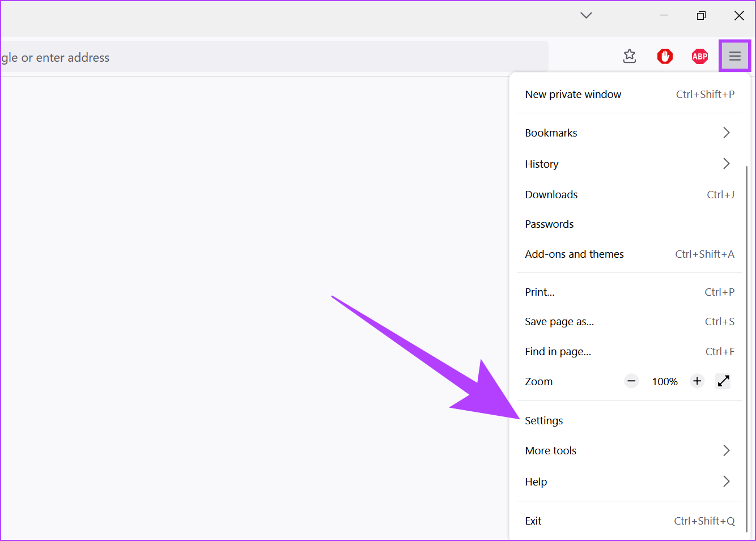This screenshot has width=756, height=541.
Task: Enter full screen using the arrows icon
Action: point(723,381)
